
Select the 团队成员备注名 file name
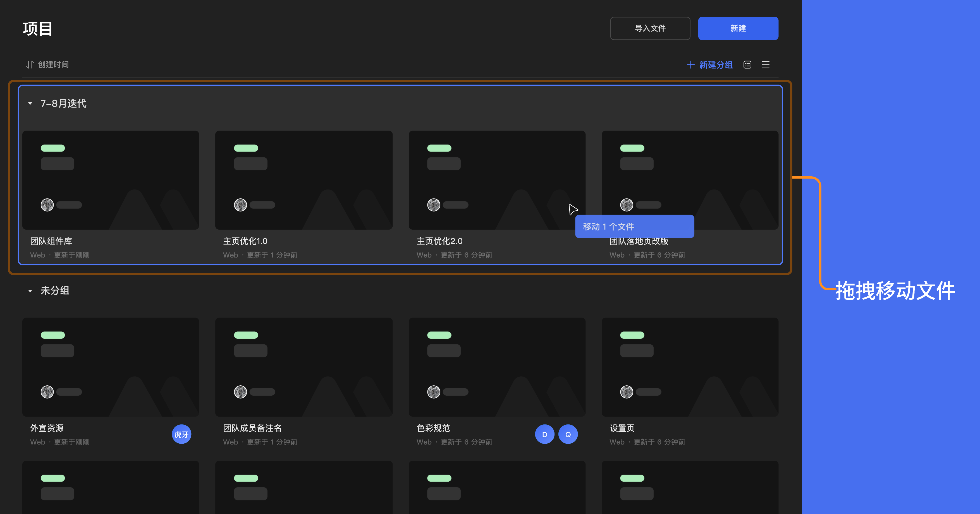click(x=252, y=428)
